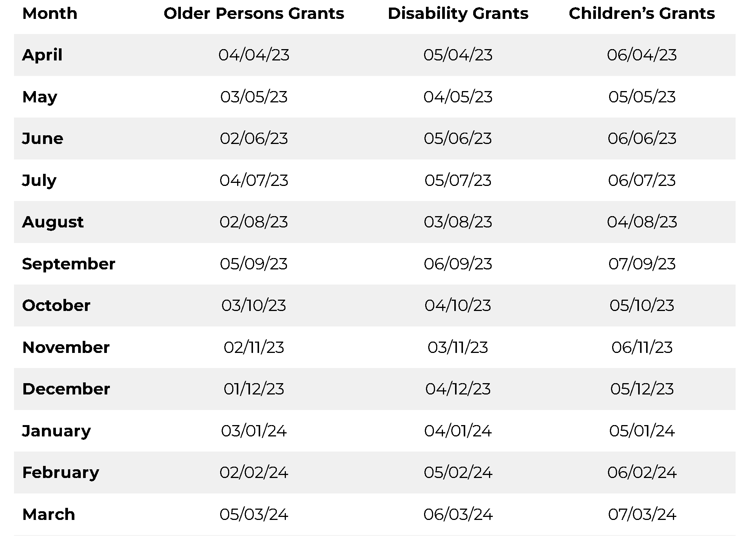Select the November row label
The image size is (756, 546).
coord(66,348)
